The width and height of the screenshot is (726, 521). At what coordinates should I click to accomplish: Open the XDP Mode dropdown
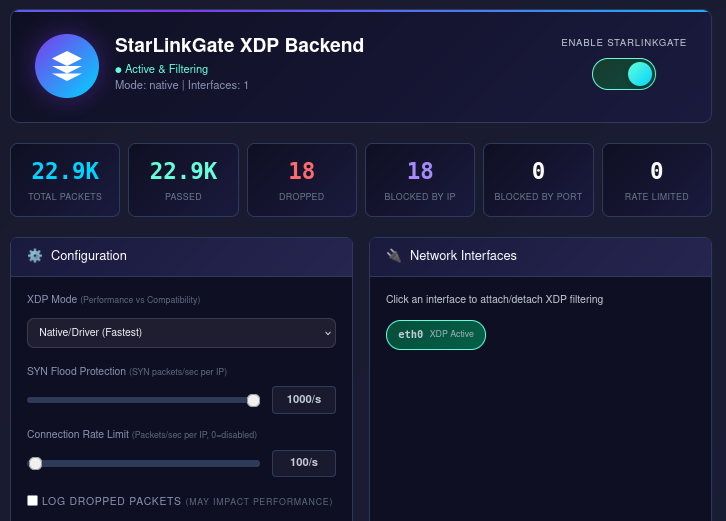181,332
